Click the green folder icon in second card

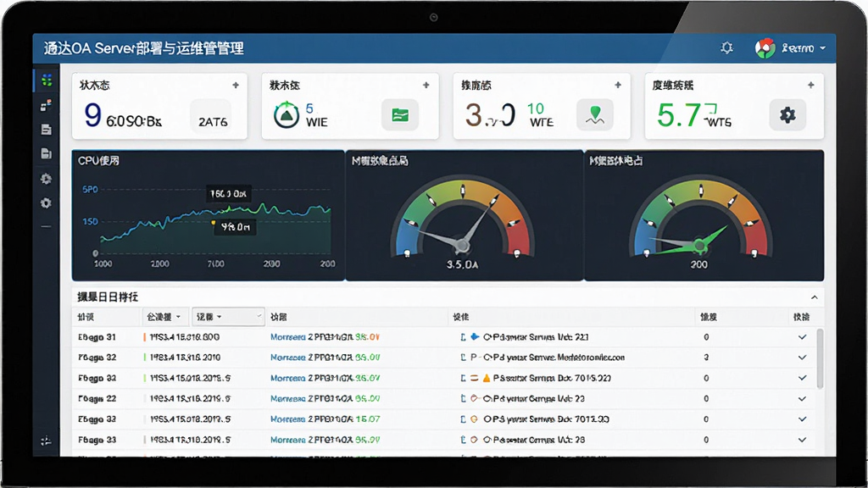[400, 115]
